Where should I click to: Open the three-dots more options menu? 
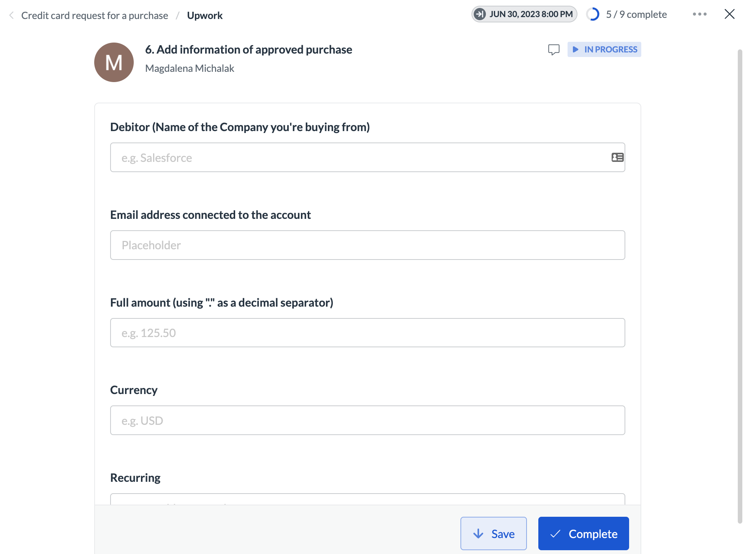[699, 14]
